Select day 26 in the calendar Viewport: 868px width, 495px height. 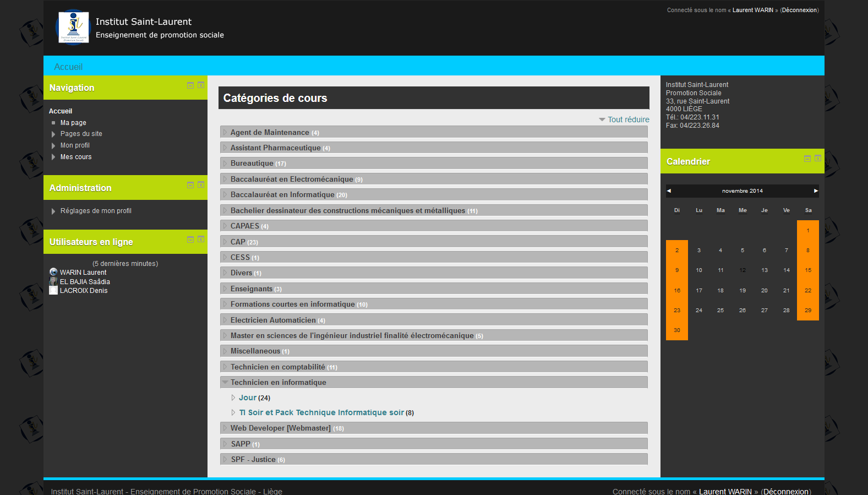(x=743, y=311)
